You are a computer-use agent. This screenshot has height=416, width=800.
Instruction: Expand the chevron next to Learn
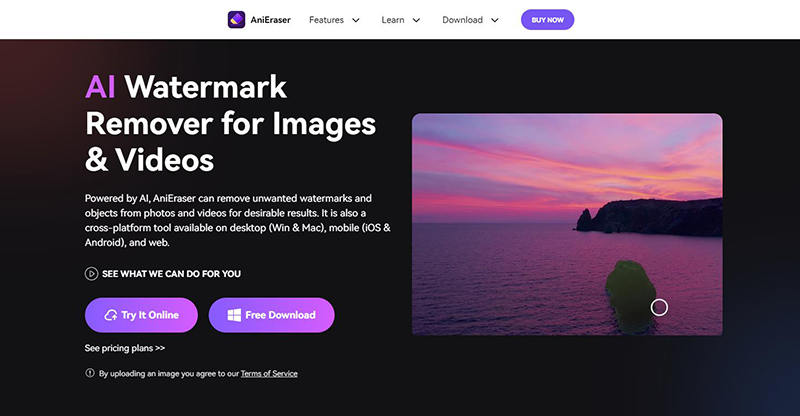pyautogui.click(x=416, y=20)
